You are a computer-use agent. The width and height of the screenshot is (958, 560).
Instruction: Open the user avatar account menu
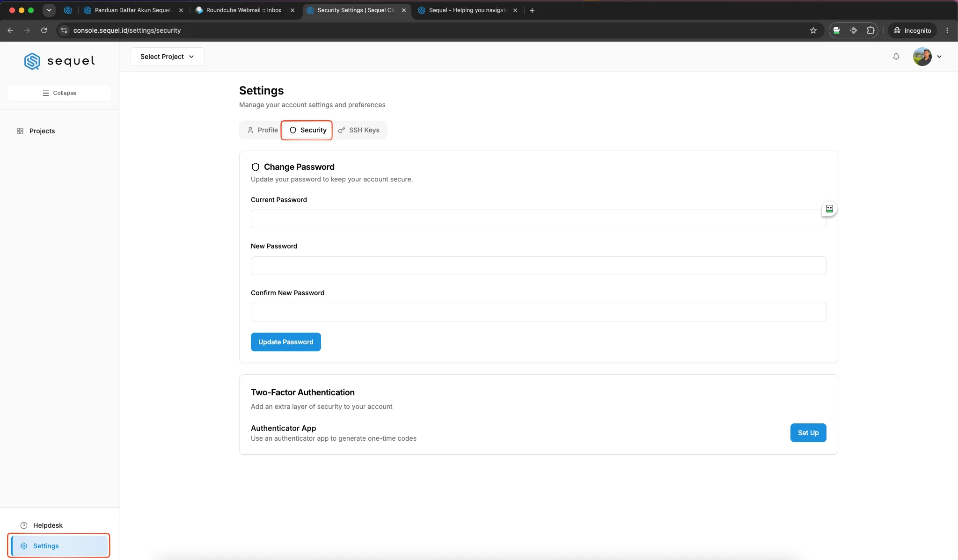927,57
